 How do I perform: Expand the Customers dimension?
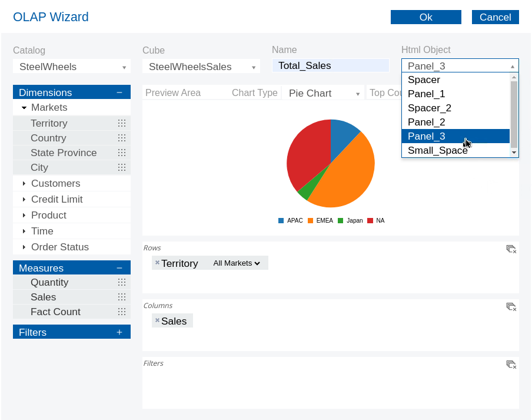24,184
